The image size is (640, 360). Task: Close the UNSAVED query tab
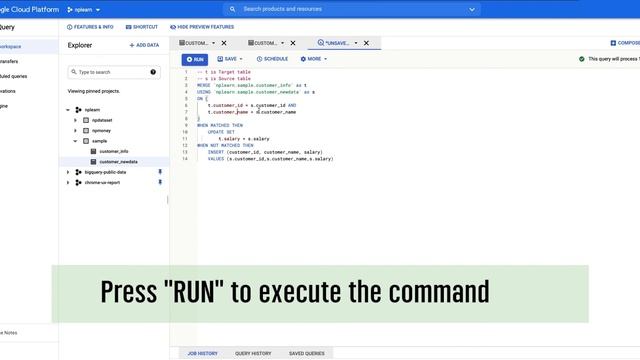[366, 43]
